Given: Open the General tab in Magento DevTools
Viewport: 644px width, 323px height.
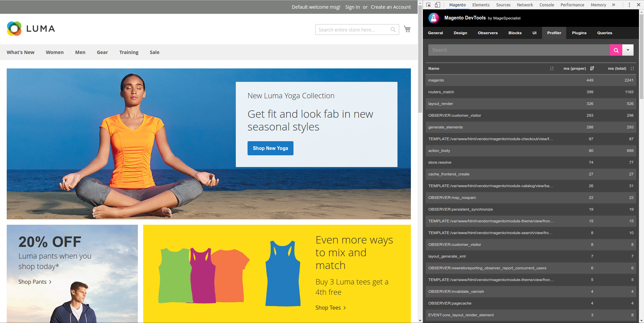Looking at the screenshot, I should [435, 33].
